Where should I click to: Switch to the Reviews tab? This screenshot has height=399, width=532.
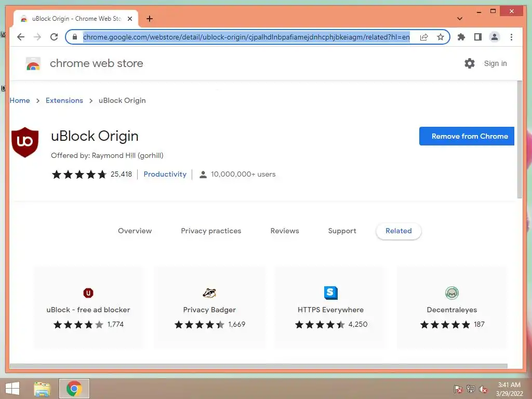click(285, 231)
